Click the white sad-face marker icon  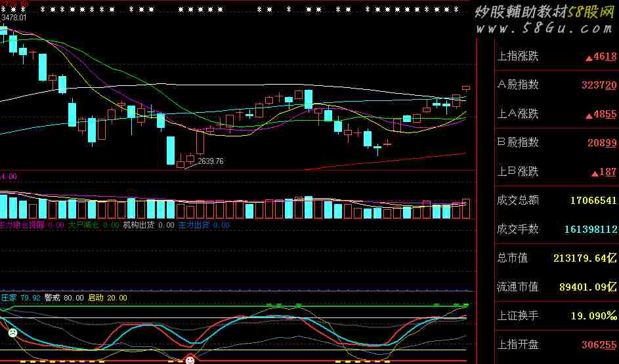pos(12,333)
